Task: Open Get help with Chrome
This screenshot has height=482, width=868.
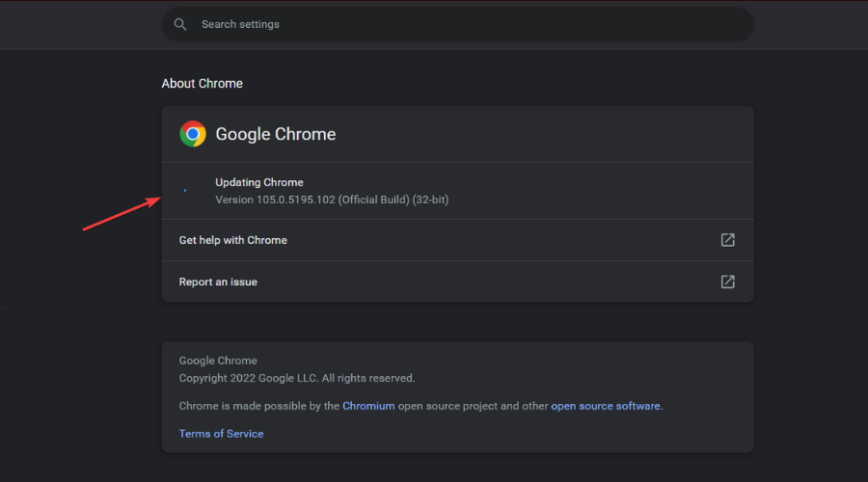Action: 457,240
